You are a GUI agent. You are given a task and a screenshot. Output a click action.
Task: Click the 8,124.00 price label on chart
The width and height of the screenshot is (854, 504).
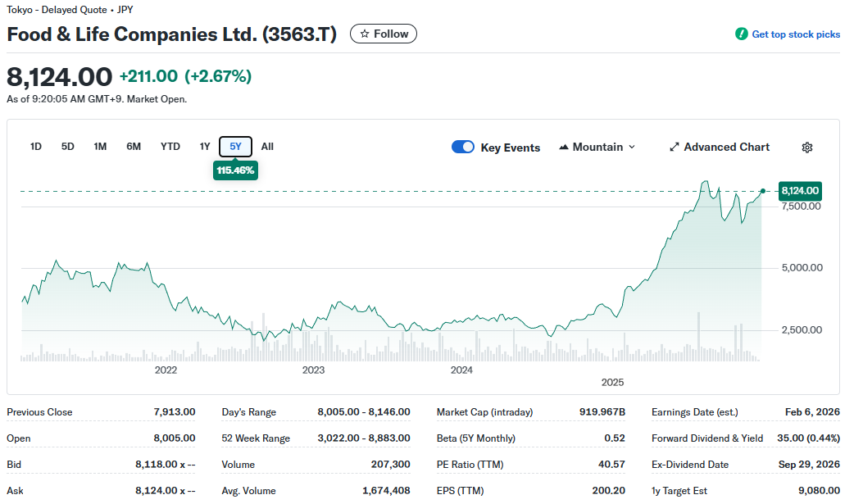(801, 191)
